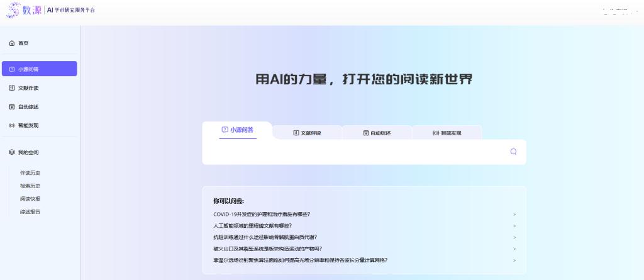Click the 智能发现 icon in sidebar
Viewport: 644px width, 280px height.
[11, 126]
